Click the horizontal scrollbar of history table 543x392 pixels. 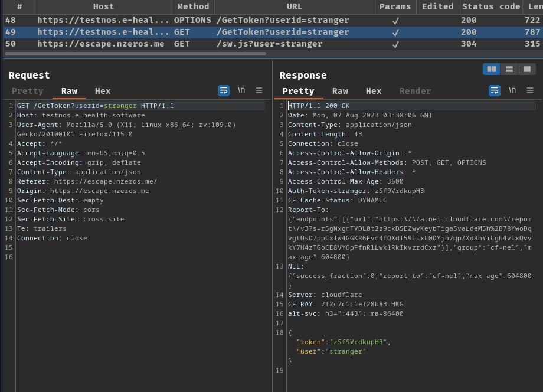135,54
